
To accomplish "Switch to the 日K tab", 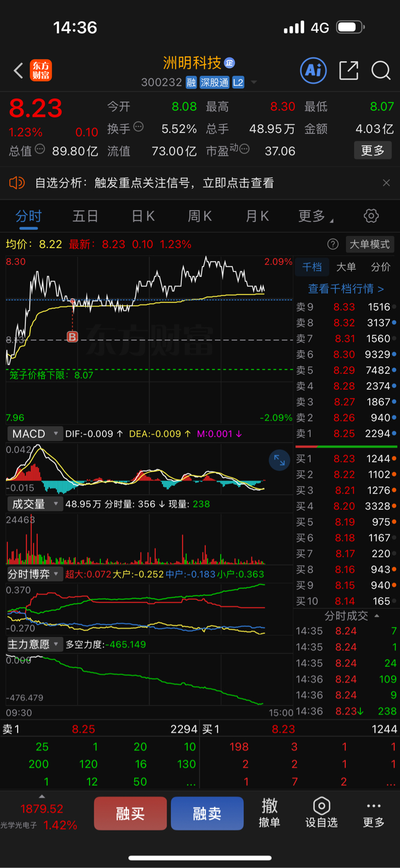I will coord(143,216).
